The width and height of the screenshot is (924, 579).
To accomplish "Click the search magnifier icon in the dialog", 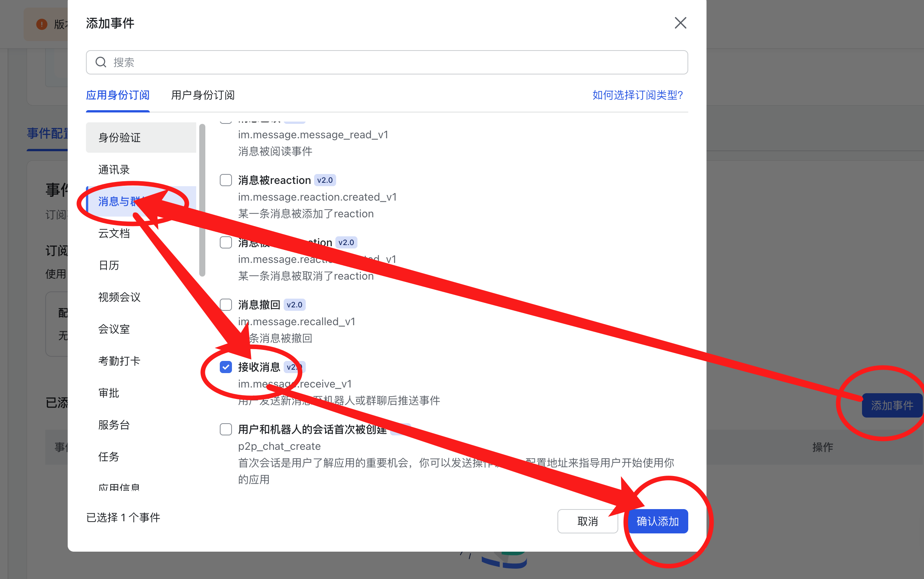I will pos(101,62).
